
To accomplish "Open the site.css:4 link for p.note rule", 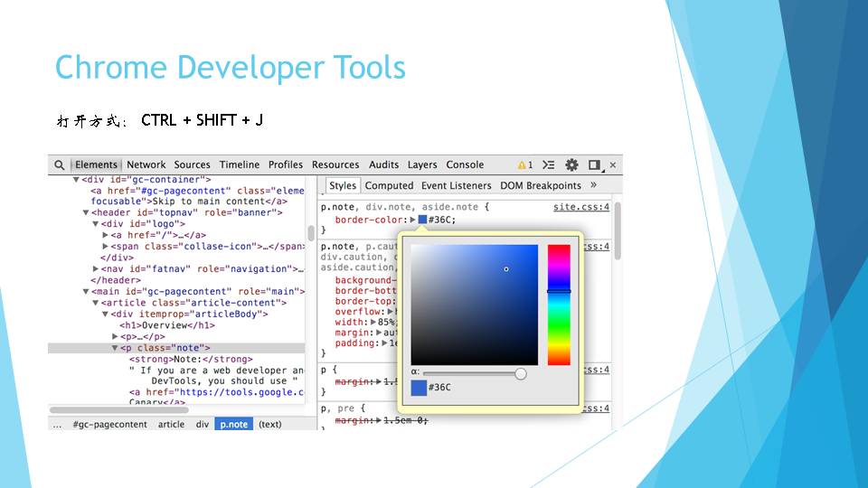I will coord(580,207).
